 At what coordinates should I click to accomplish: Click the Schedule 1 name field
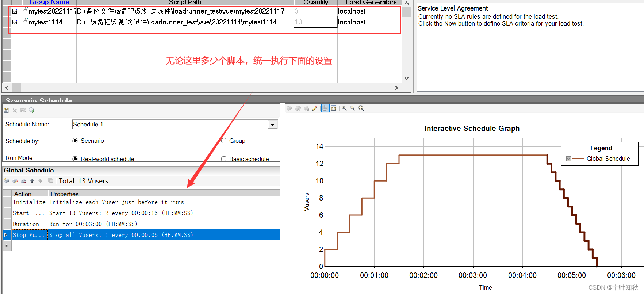[170, 125]
